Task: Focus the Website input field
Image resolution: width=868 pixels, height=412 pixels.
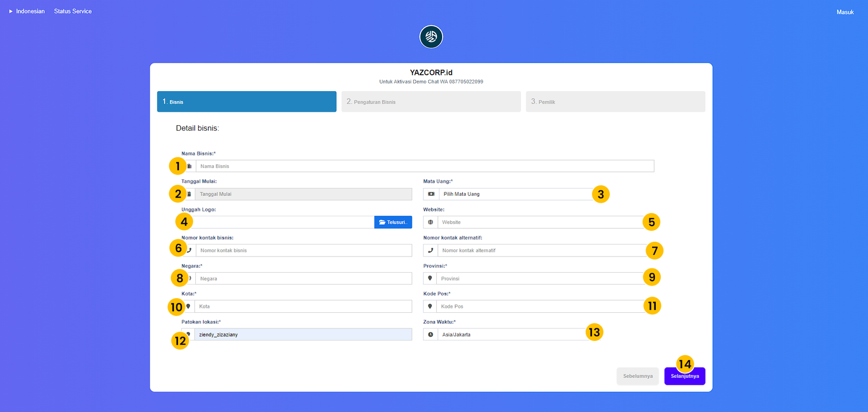Action: pos(546,222)
